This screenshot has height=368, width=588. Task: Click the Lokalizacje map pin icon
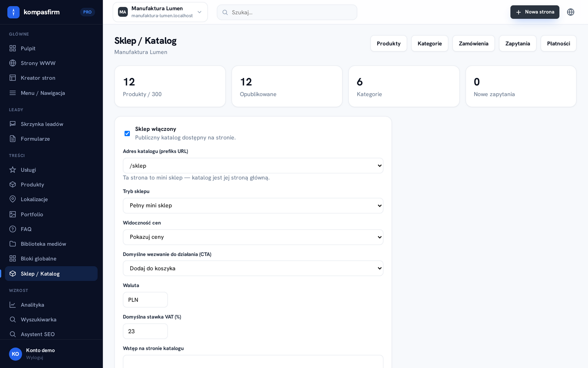pos(13,199)
